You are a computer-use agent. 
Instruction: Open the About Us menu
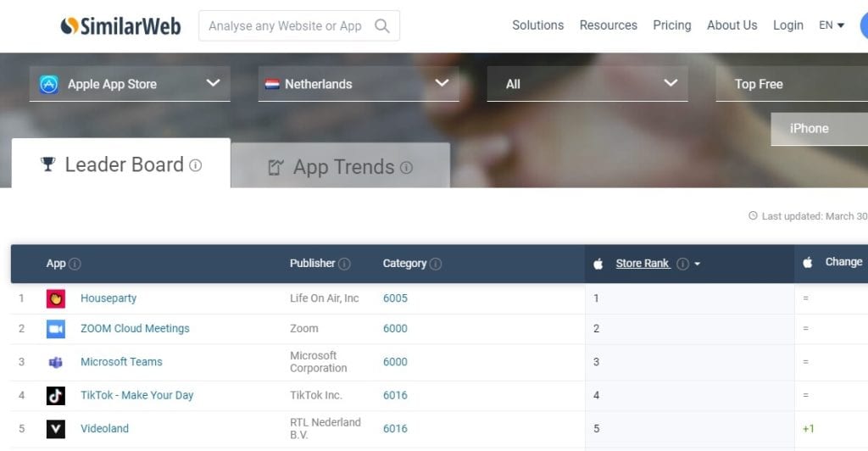click(732, 25)
